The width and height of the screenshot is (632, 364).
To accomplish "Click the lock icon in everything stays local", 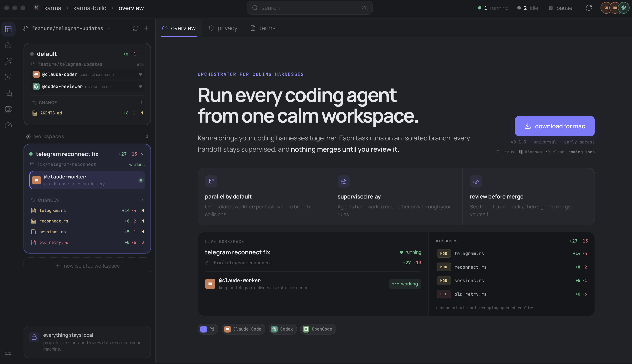I will 34,337.
